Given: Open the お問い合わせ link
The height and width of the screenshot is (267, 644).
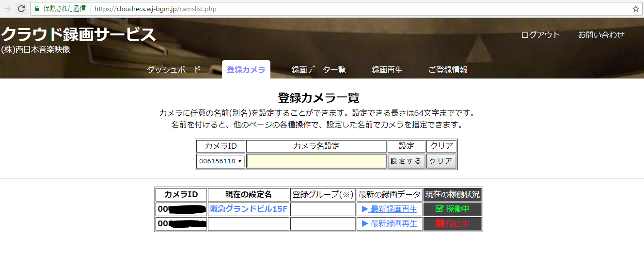Looking at the screenshot, I should [x=601, y=35].
